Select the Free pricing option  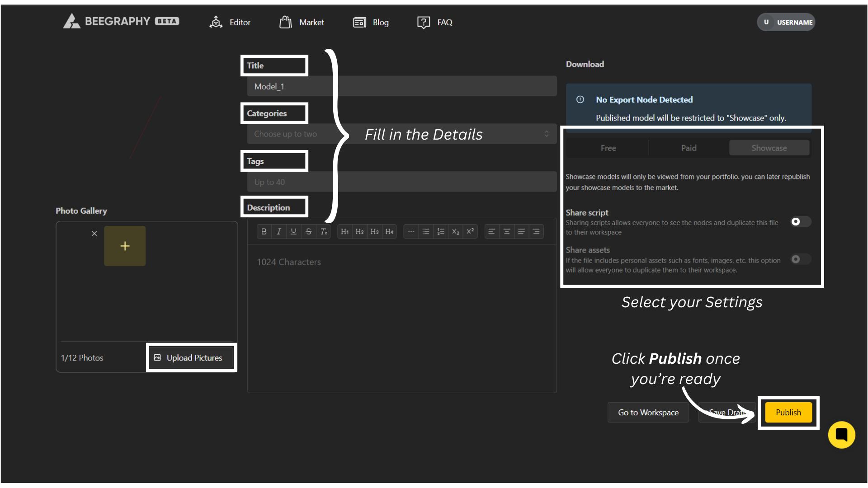(608, 148)
